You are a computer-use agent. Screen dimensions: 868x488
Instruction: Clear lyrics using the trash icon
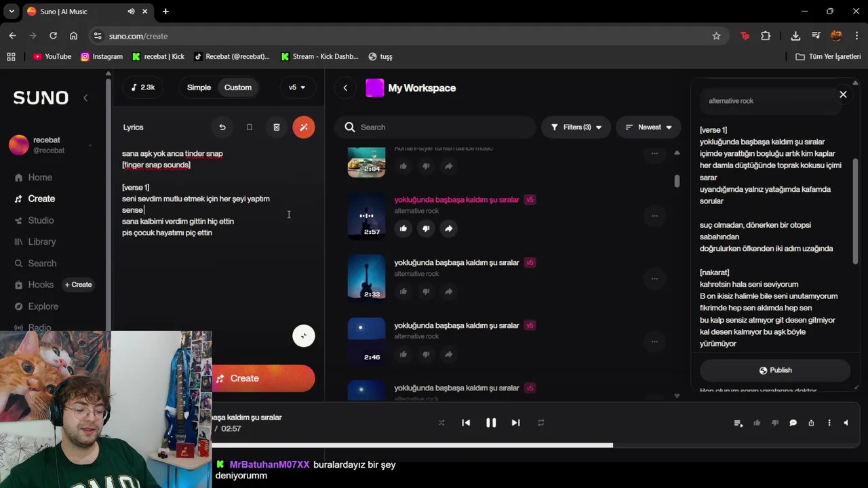pyautogui.click(x=276, y=127)
